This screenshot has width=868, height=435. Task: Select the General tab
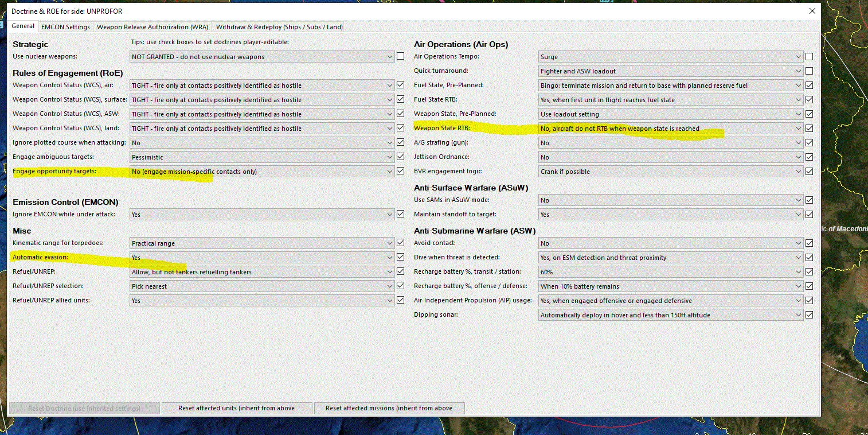23,26
